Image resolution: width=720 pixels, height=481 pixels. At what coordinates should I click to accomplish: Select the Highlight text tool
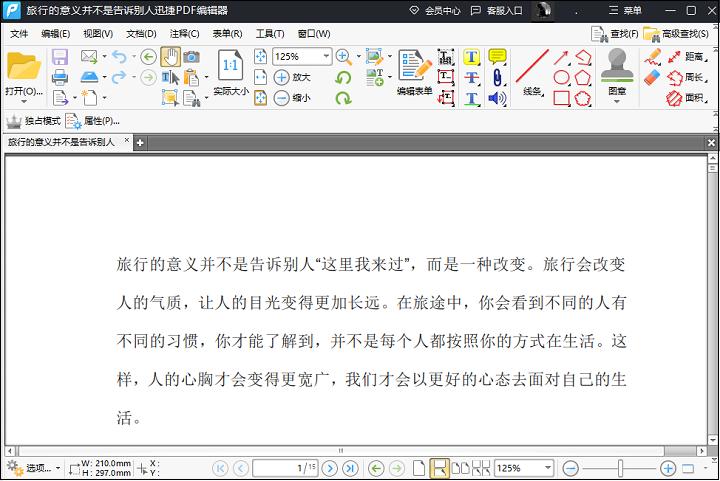(x=471, y=57)
